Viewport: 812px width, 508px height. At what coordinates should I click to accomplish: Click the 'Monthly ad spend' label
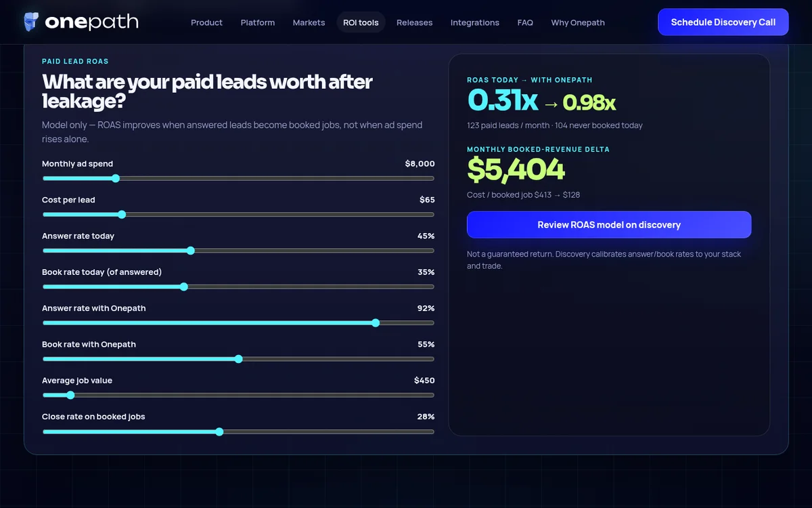tap(77, 164)
